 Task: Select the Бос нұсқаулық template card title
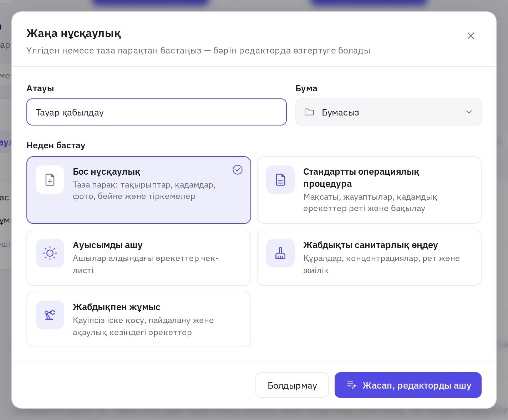[106, 171]
